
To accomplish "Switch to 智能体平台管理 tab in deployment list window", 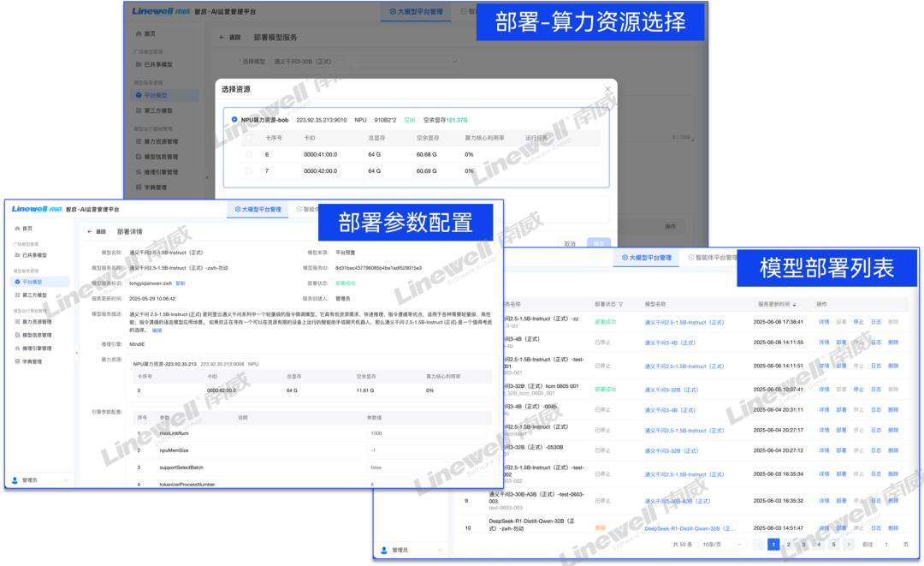I will click(713, 258).
